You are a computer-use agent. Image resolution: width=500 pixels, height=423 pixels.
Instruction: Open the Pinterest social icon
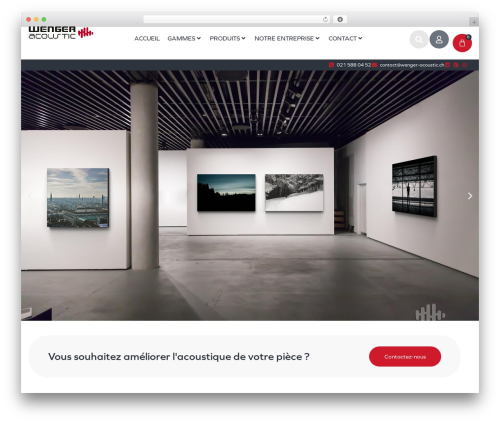tap(456, 65)
